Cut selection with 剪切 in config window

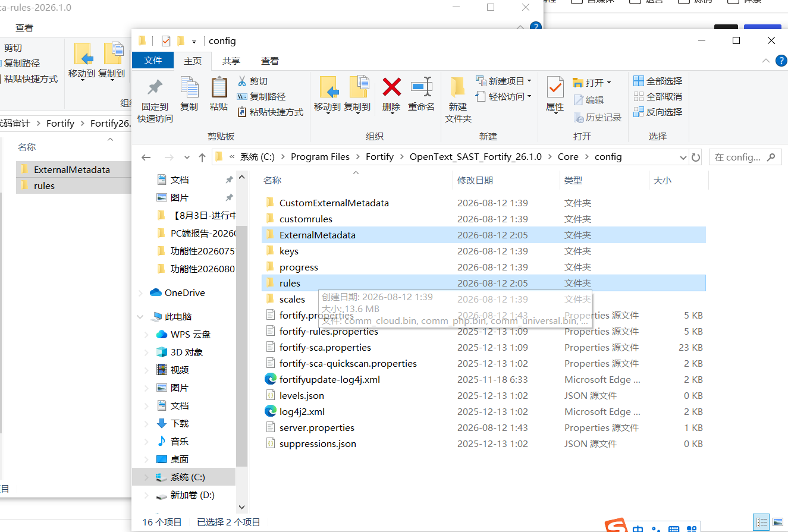pyautogui.click(x=253, y=81)
